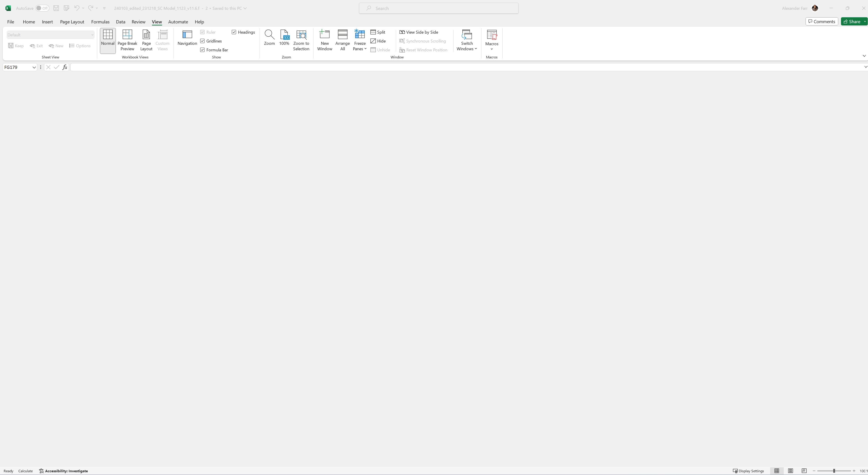Image resolution: width=868 pixels, height=475 pixels.
Task: Uncheck the Gridlines checkbox
Action: coord(203,41)
